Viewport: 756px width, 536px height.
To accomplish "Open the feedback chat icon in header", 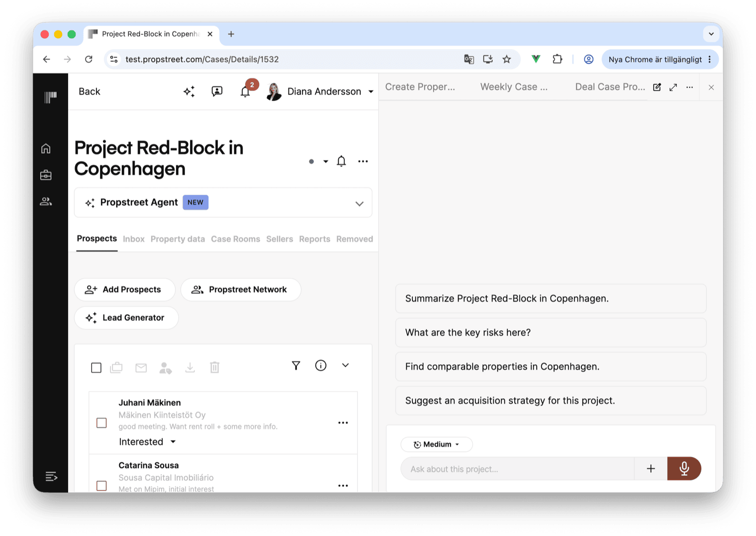I will (217, 91).
